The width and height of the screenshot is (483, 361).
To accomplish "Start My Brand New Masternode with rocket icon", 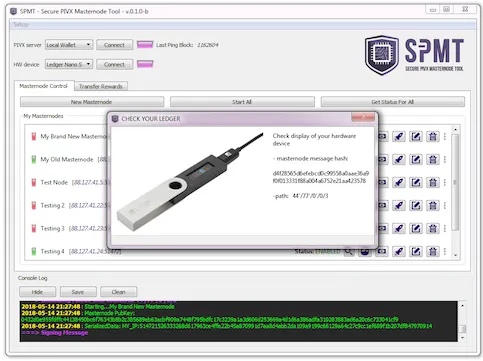I will click(399, 136).
